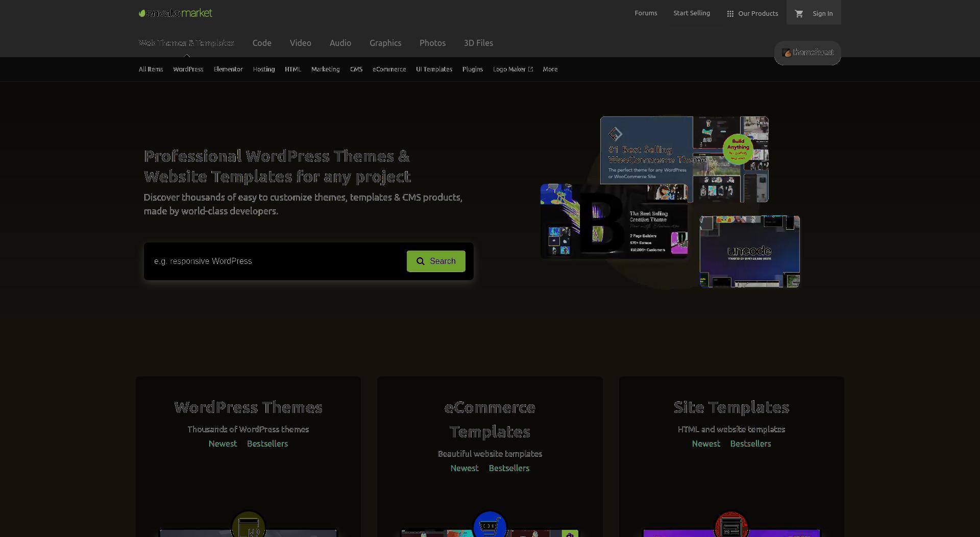The image size is (980, 537).
Task: Open the 3D Files category
Action: (x=478, y=43)
